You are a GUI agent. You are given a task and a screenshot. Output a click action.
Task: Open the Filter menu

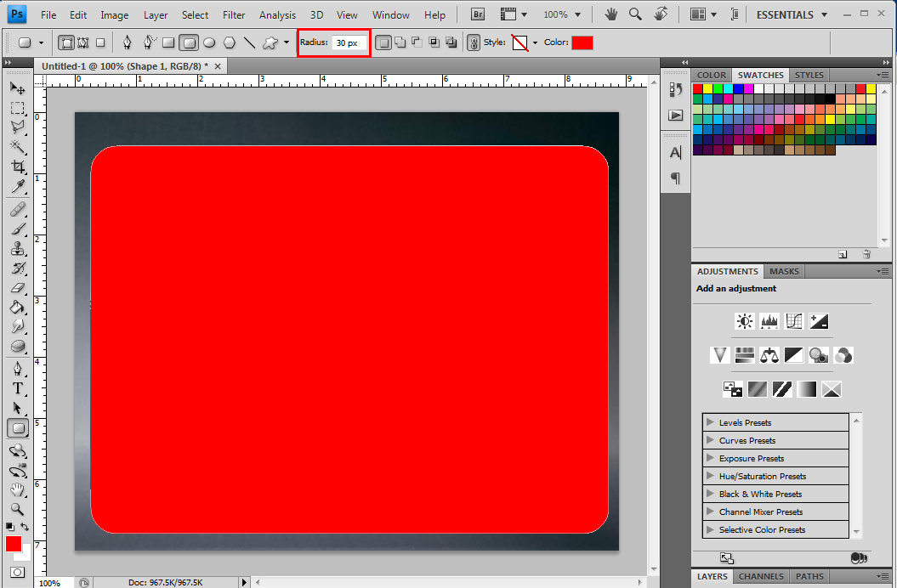click(x=234, y=14)
